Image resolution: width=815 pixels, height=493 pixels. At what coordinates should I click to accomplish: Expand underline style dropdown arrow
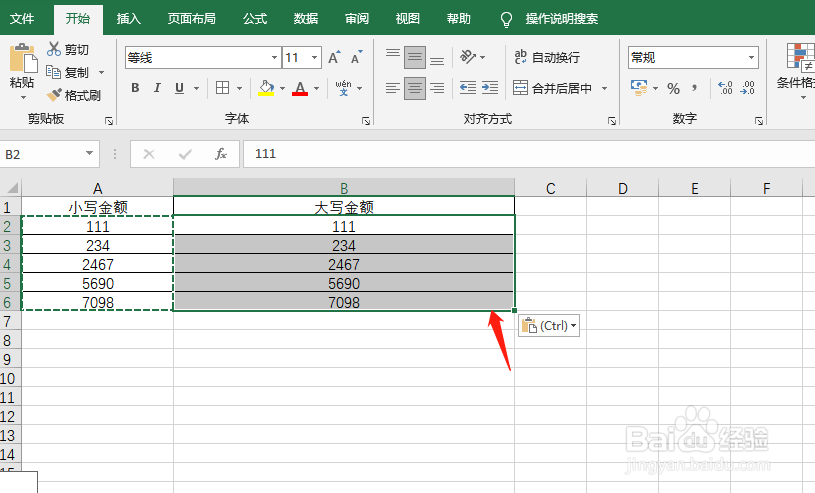[x=196, y=88]
